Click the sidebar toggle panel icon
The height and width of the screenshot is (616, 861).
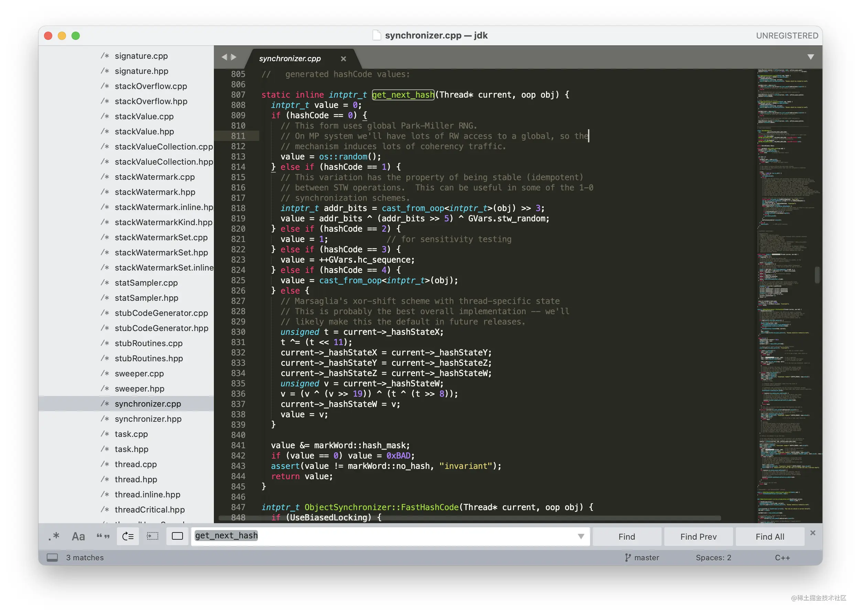52,557
